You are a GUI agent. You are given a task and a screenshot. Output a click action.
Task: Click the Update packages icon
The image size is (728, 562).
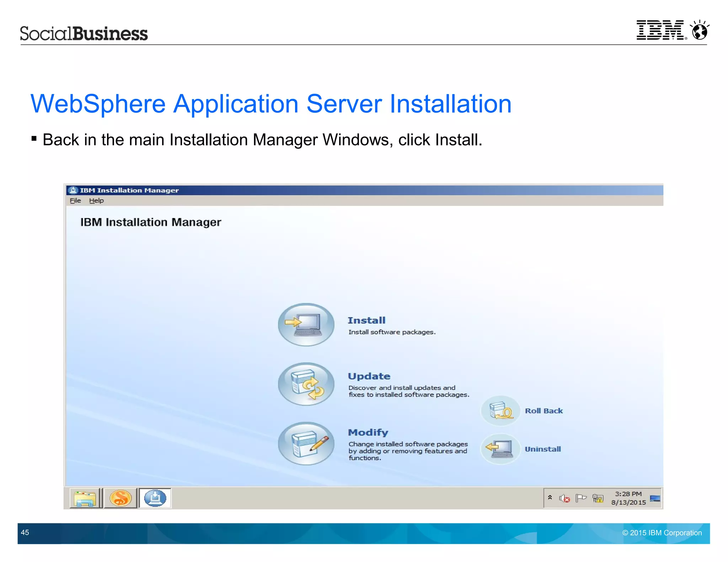point(306,384)
